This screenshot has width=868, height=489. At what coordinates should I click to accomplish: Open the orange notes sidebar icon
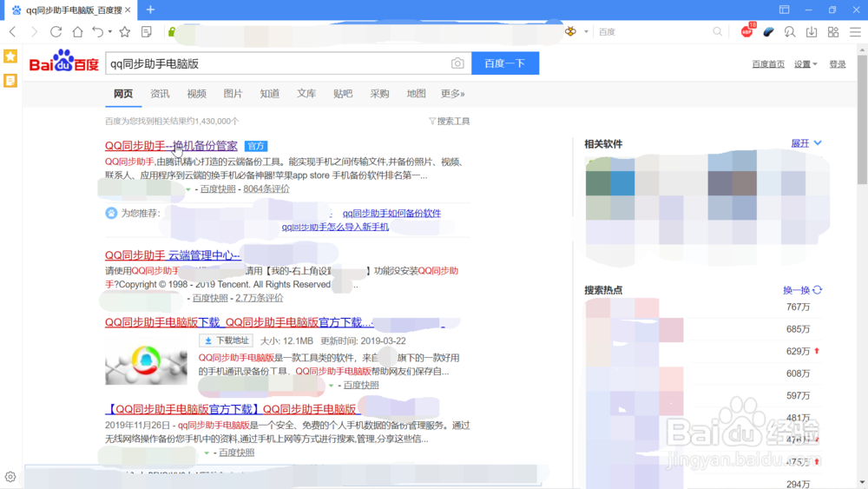click(10, 80)
